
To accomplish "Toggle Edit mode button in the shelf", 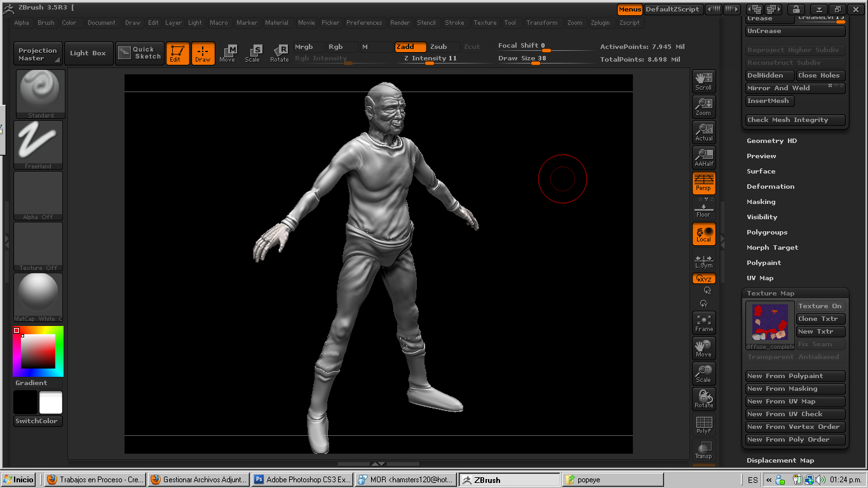I will [177, 53].
